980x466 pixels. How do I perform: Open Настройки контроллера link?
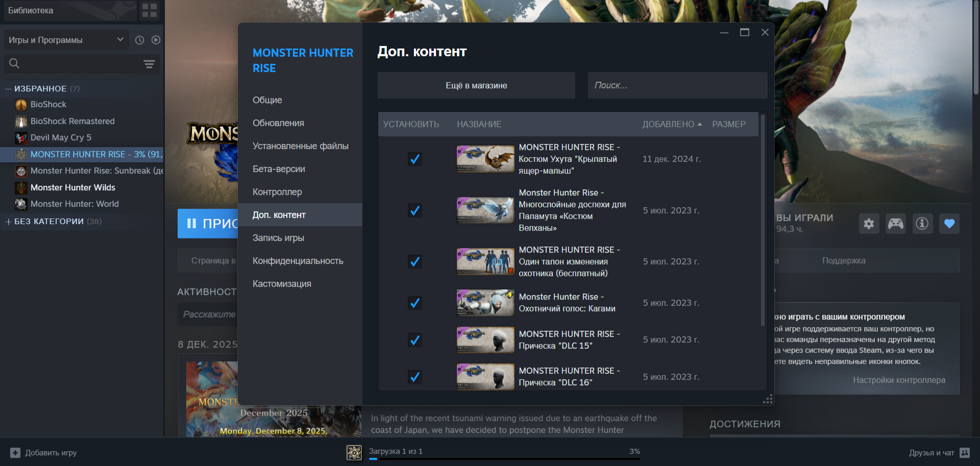[x=899, y=380]
